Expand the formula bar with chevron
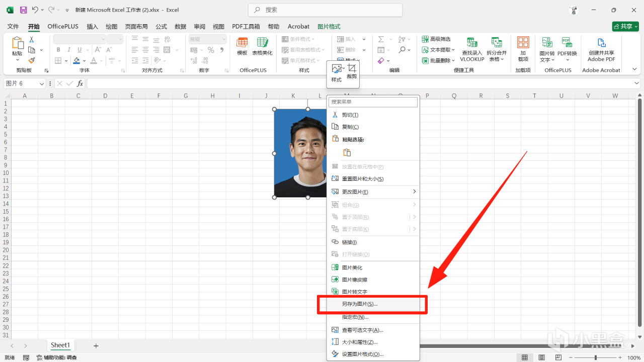This screenshot has width=644, height=362. 637,83
